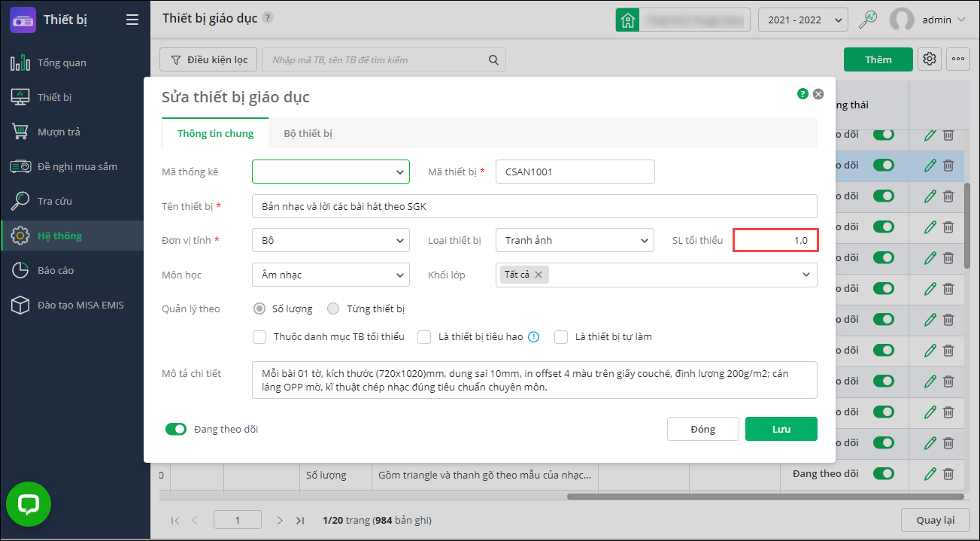Toggle the tracking switch in the highlighted row
Screen dimensions: 980x541
884,166
